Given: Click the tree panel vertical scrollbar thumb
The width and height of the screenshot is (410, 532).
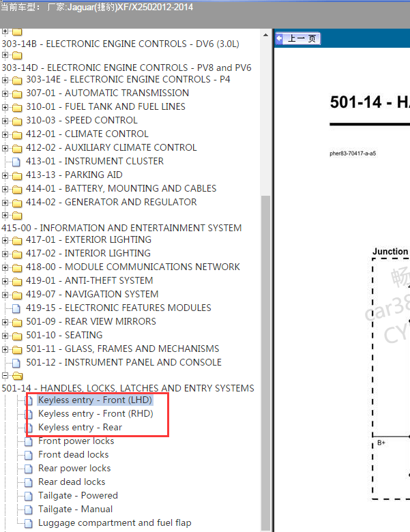Looking at the screenshot, I should click(265, 363).
